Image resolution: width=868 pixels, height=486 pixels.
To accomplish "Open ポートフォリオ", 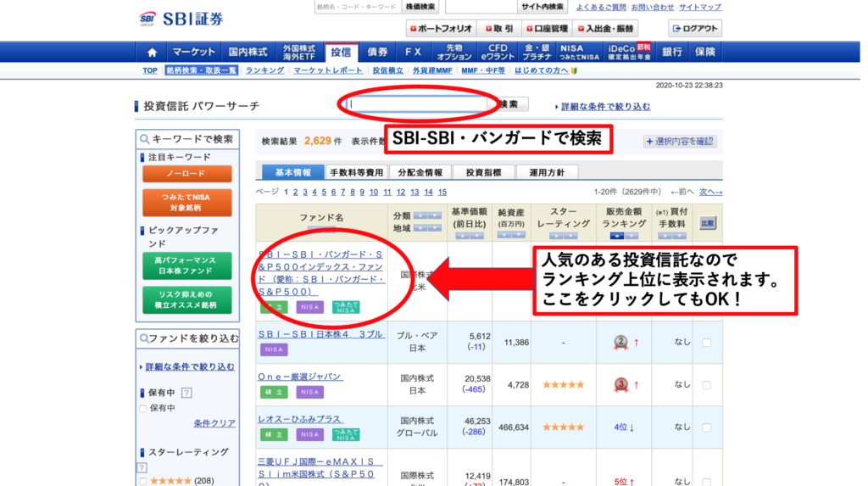I will 441,28.
